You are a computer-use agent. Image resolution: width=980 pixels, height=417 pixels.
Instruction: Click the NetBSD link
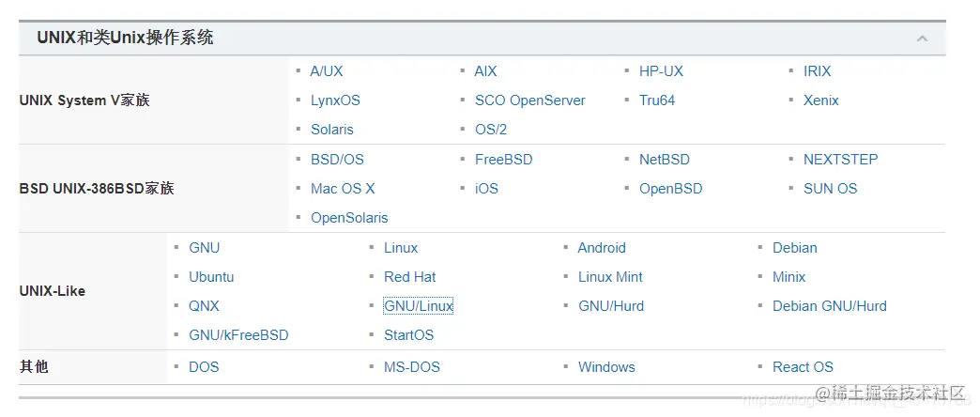pyautogui.click(x=665, y=160)
